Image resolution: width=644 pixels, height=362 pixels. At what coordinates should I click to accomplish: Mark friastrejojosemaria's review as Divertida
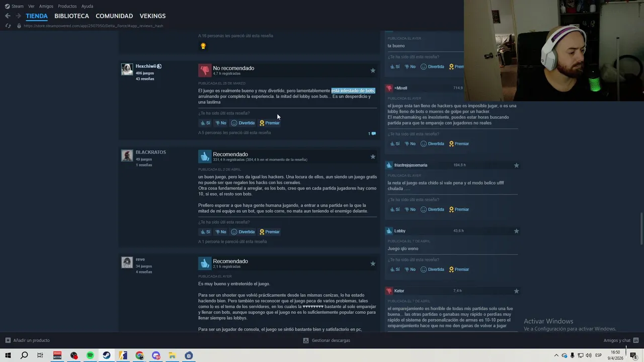tap(433, 210)
